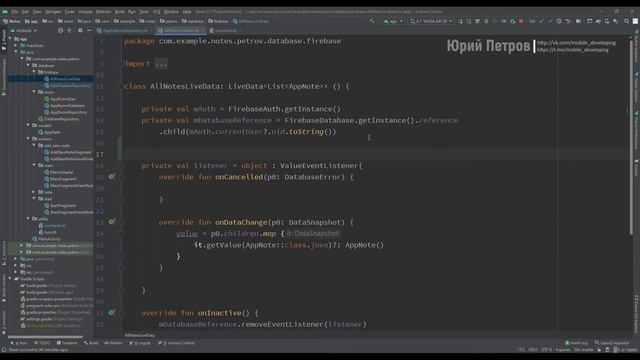Open MainFragment in project tree

point(60,179)
